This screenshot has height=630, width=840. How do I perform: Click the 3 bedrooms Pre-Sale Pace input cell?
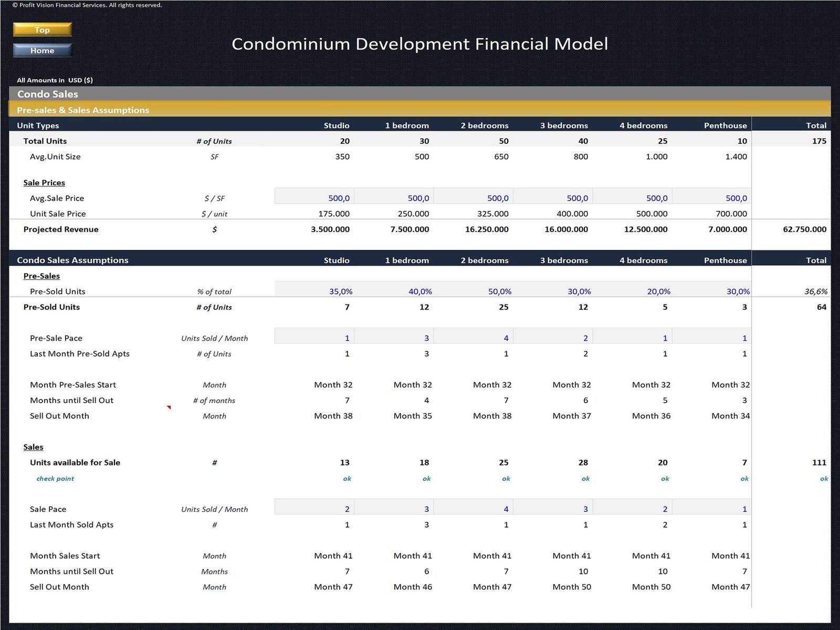tap(552, 338)
